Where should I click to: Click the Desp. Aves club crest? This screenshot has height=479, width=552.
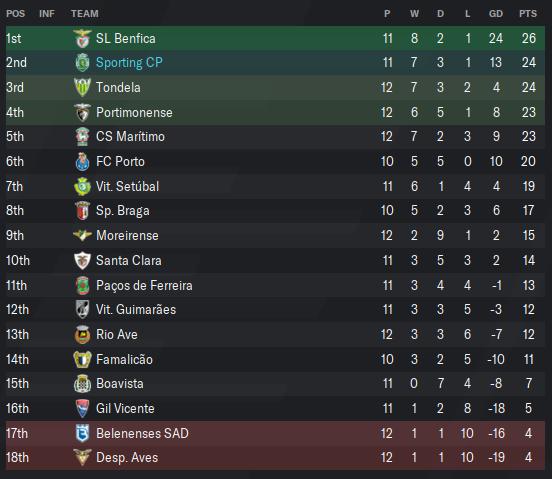pyautogui.click(x=82, y=458)
